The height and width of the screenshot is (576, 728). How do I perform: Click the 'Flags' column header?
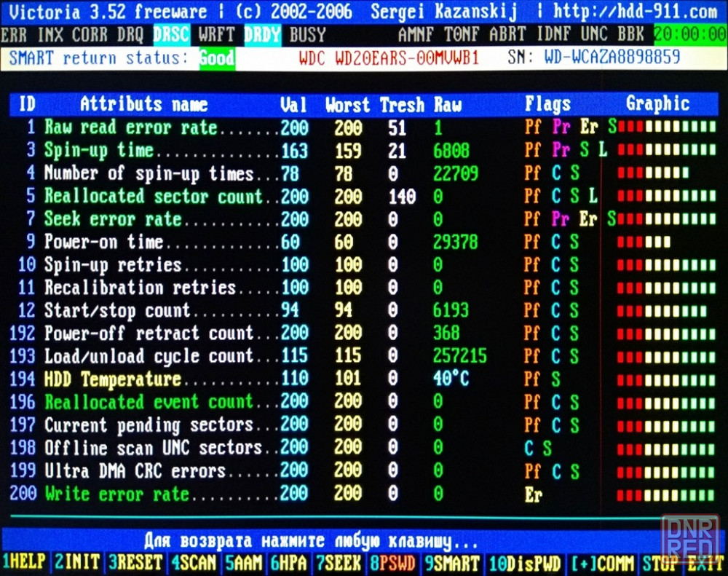pyautogui.click(x=548, y=104)
